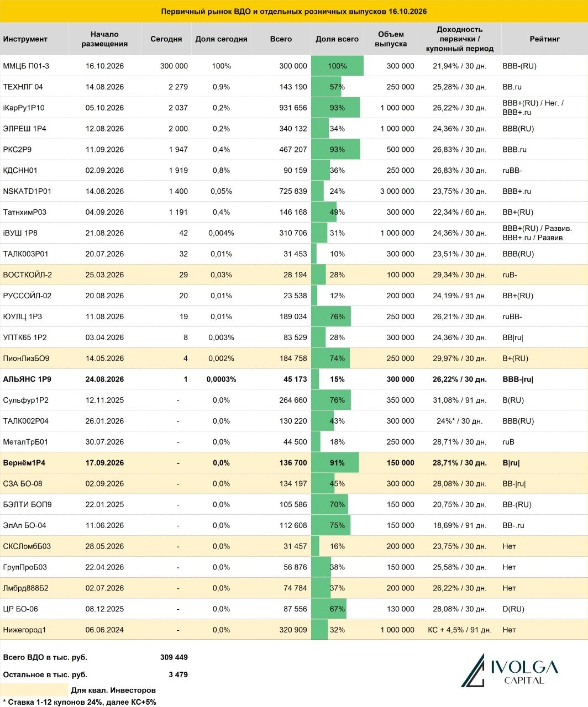The height and width of the screenshot is (707, 588).
Task: Select the D(RU) rating for ЦР БО-06
Action: (x=513, y=609)
